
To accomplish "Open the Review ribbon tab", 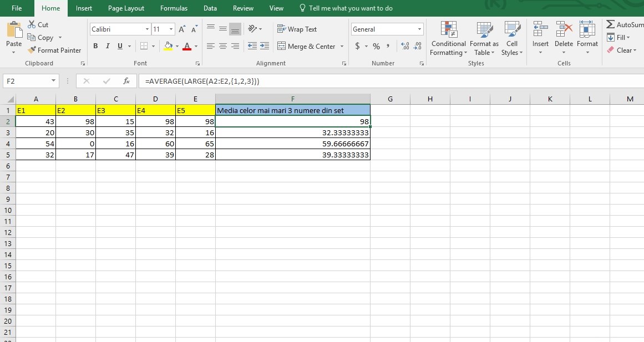I will coord(243,8).
